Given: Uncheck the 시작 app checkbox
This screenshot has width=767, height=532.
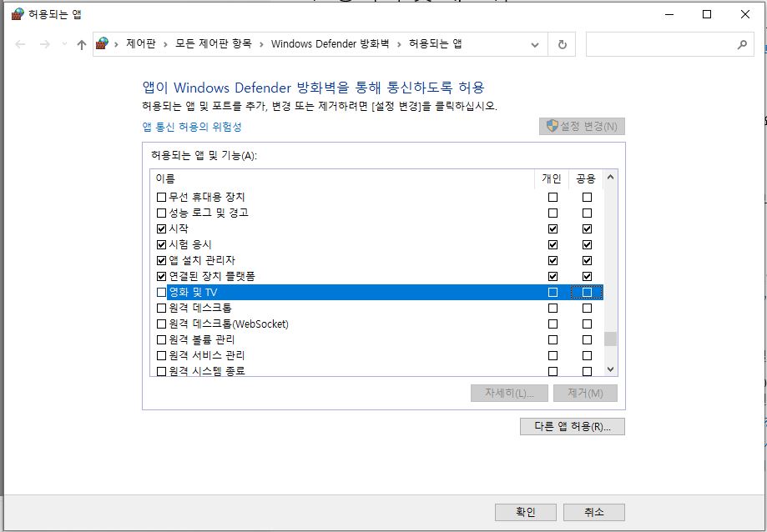Looking at the screenshot, I should point(161,228).
